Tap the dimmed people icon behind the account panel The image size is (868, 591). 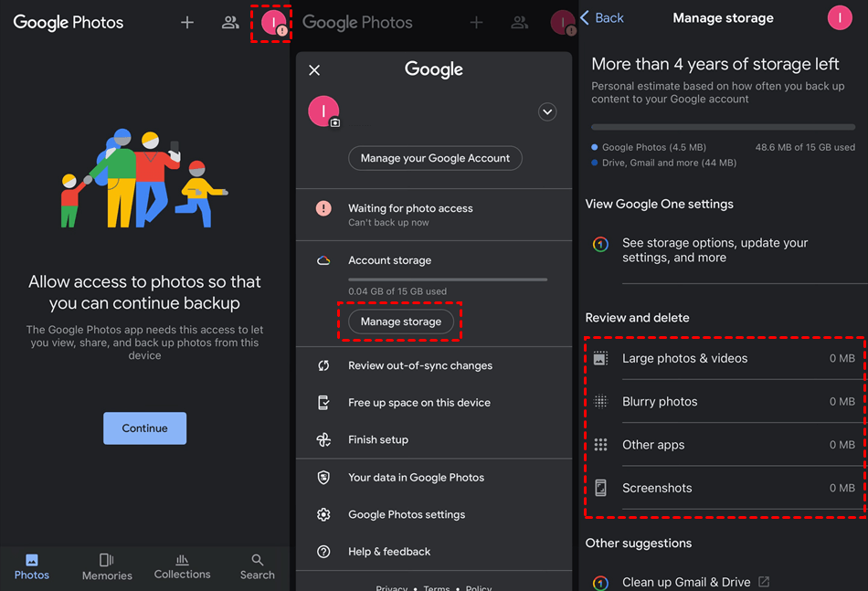coord(519,22)
